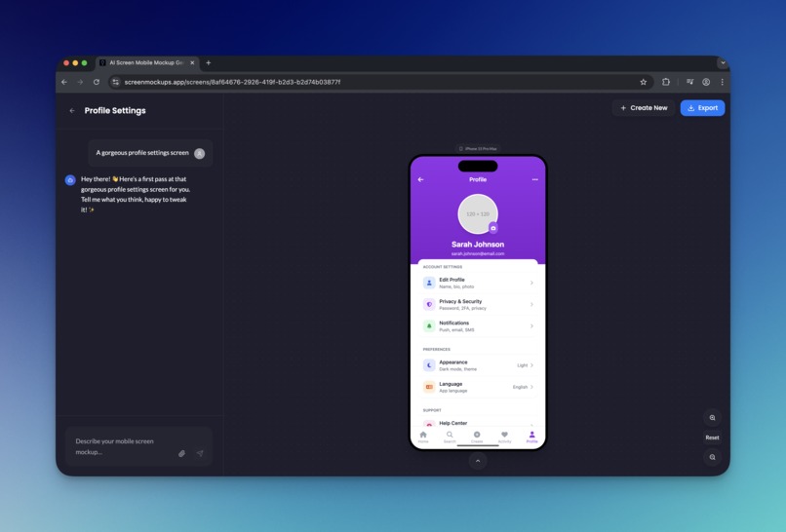Click the 120 x 120 avatar placeholder

click(x=478, y=214)
